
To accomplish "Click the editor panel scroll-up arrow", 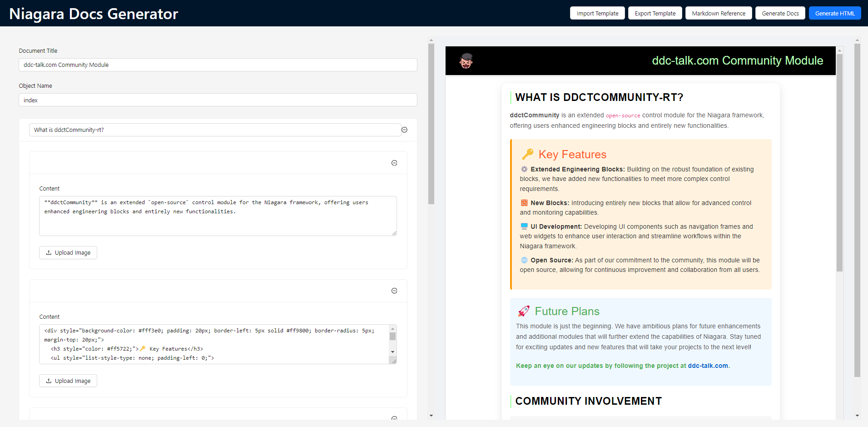I will pyautogui.click(x=432, y=40).
